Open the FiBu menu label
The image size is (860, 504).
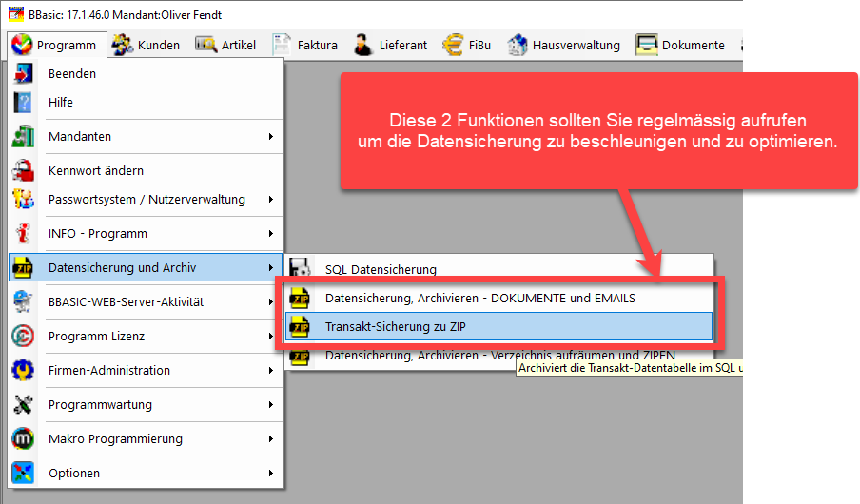pos(479,45)
